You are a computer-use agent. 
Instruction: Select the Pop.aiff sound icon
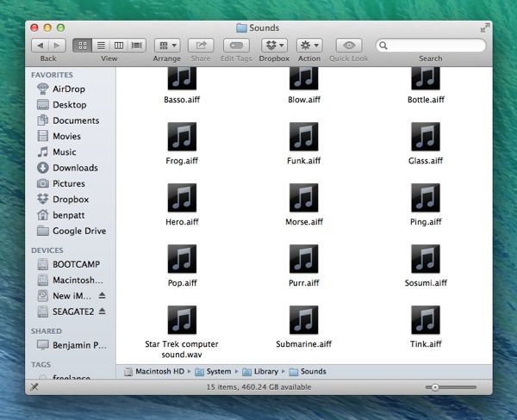tap(182, 258)
